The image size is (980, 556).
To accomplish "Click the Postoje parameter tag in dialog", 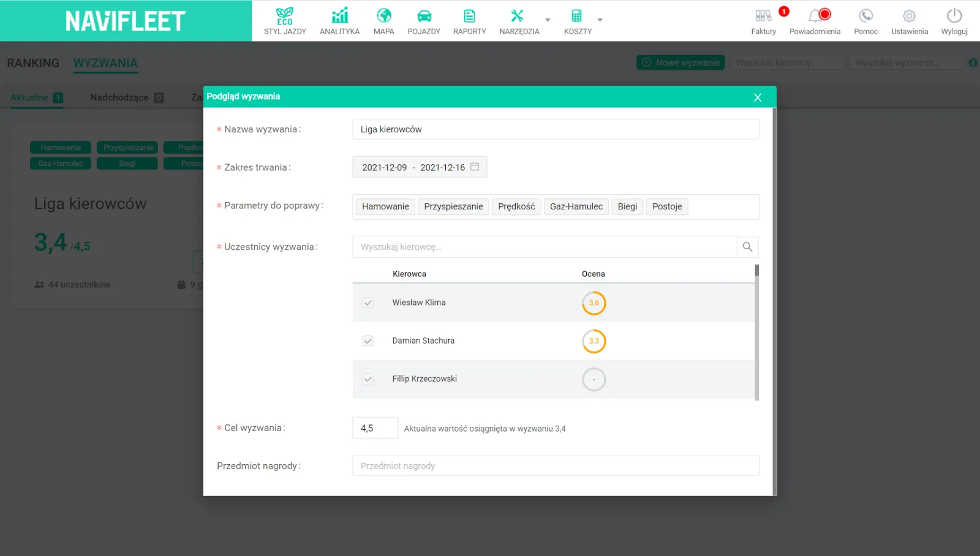I will [667, 206].
